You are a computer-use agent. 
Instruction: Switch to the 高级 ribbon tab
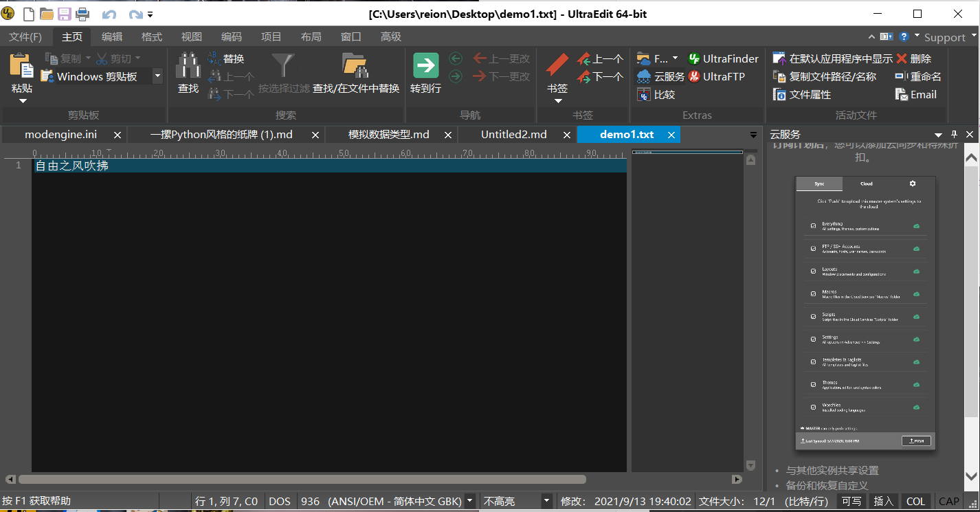(x=391, y=36)
